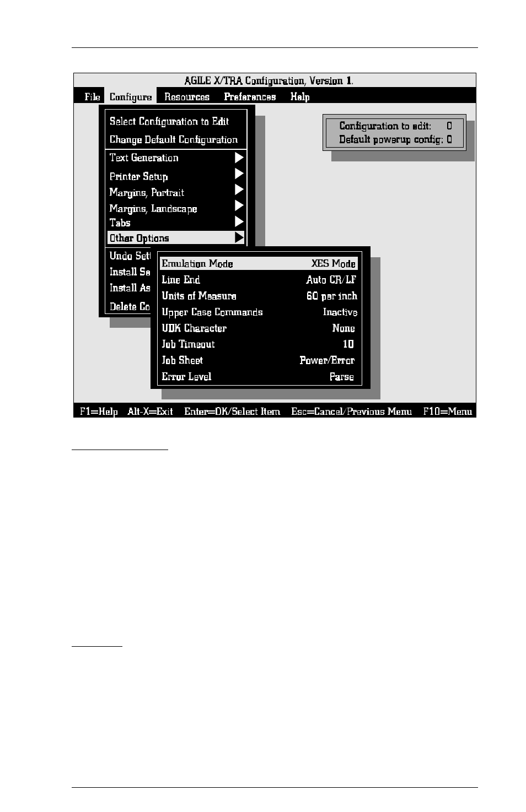Choose Select Configuration to Edit
This screenshot has height=812, width=526.
click(x=169, y=122)
